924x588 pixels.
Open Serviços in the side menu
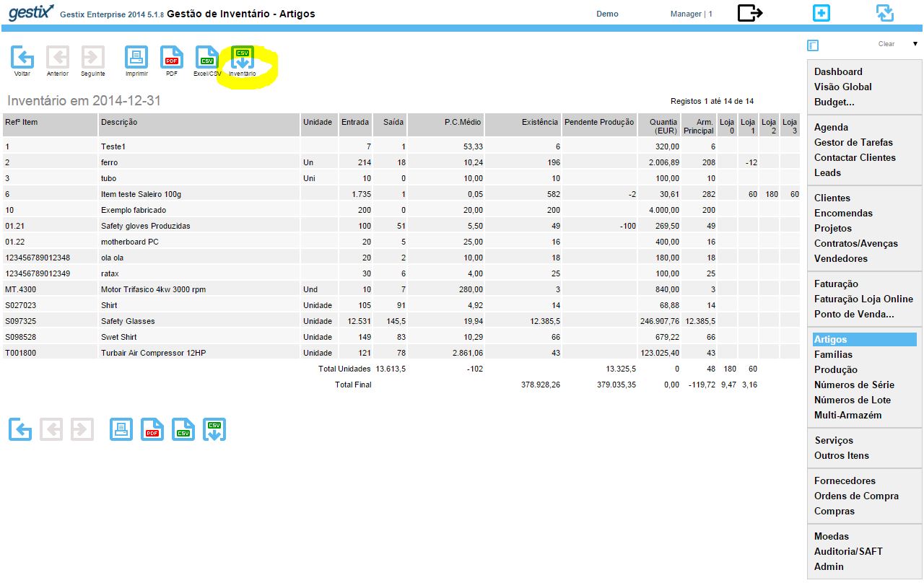tap(834, 440)
